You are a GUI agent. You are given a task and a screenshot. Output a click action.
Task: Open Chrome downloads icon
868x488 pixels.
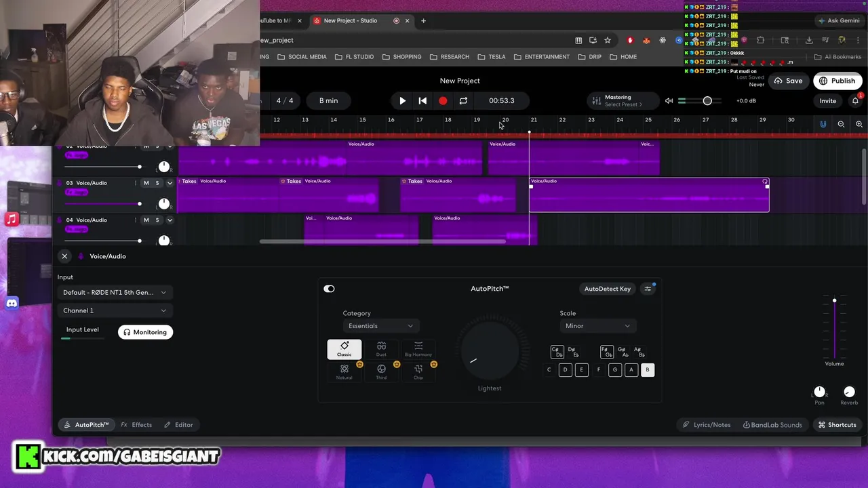[809, 40]
